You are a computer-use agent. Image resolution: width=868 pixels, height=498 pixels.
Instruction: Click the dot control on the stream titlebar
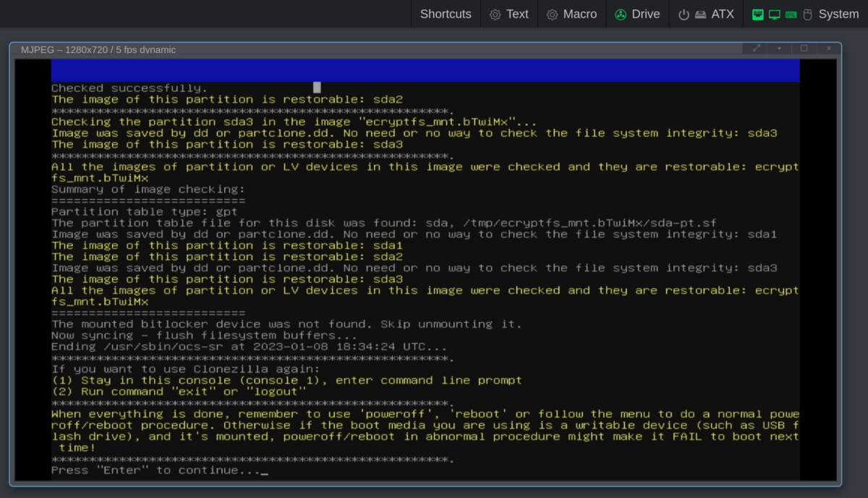(x=780, y=48)
